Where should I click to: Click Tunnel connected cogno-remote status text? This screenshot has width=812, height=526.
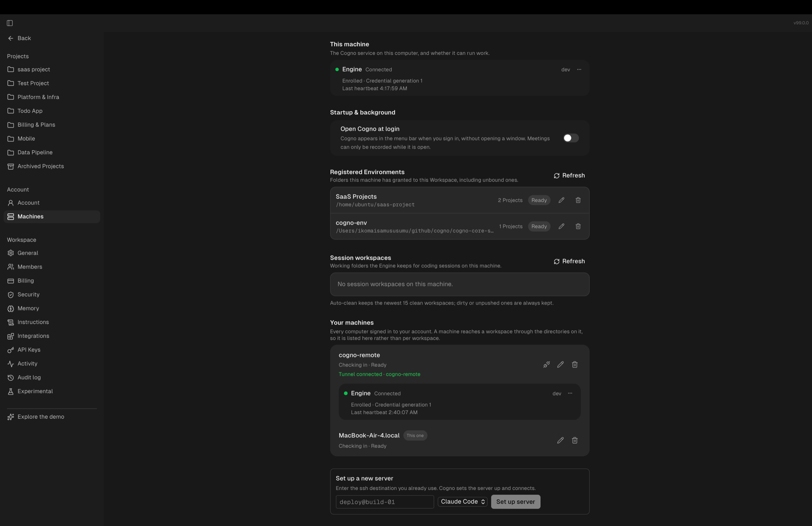[x=379, y=374]
